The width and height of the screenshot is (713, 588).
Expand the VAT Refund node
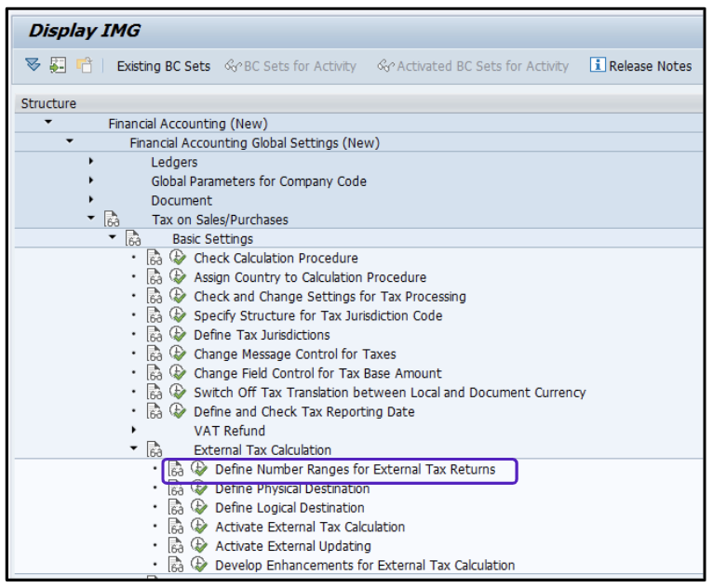(134, 431)
